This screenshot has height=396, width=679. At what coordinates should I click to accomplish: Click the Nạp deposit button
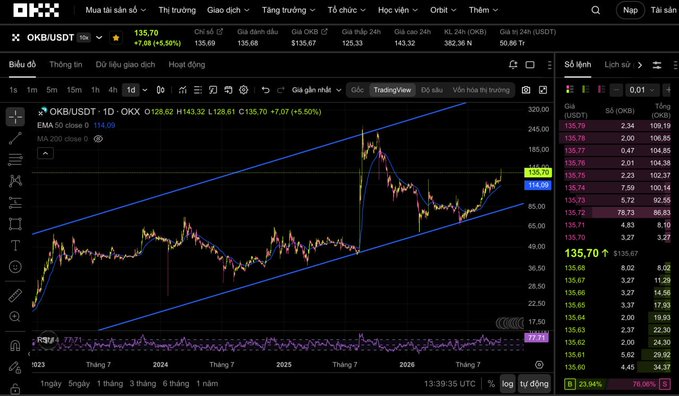[x=630, y=10]
